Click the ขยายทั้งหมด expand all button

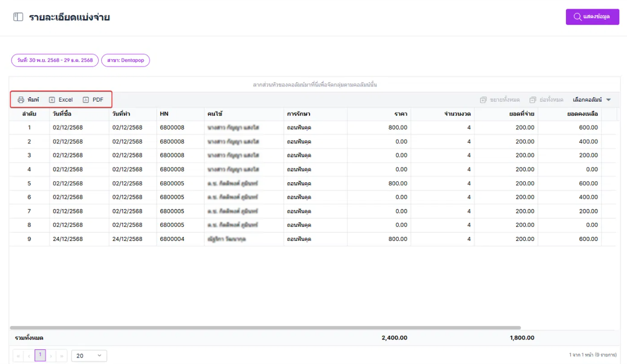(500, 100)
